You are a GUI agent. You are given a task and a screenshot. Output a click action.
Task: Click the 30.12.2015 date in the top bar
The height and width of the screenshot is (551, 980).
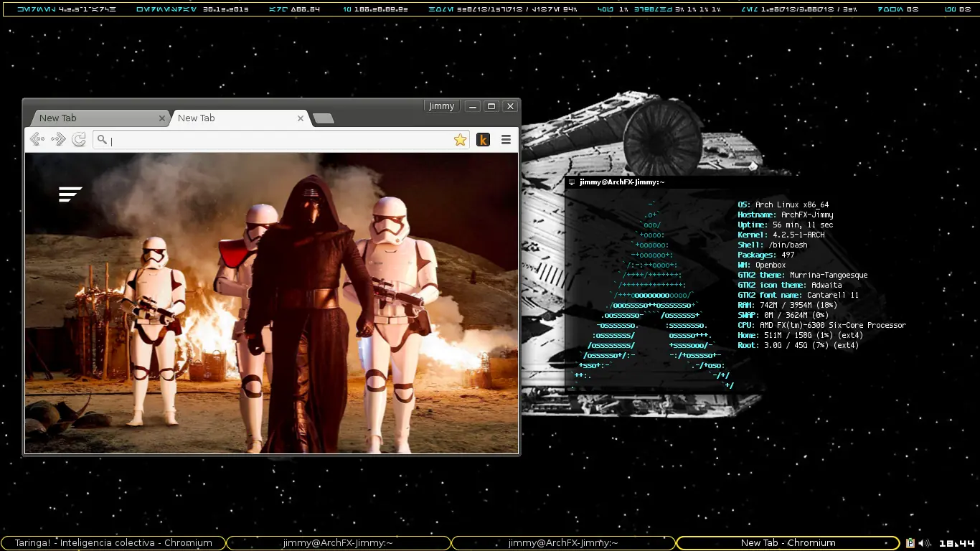pyautogui.click(x=226, y=9)
